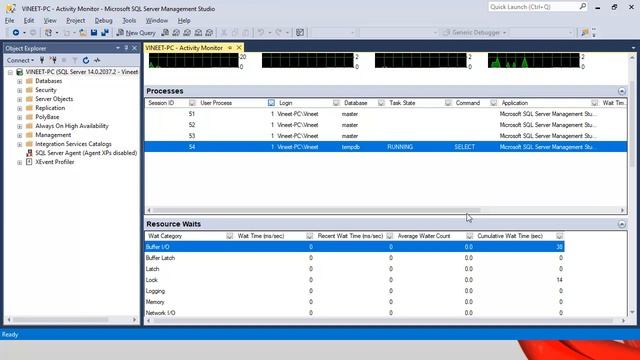Viewport: 640px width, 360px height.
Task: Click the Application column header
Action: coord(514,103)
